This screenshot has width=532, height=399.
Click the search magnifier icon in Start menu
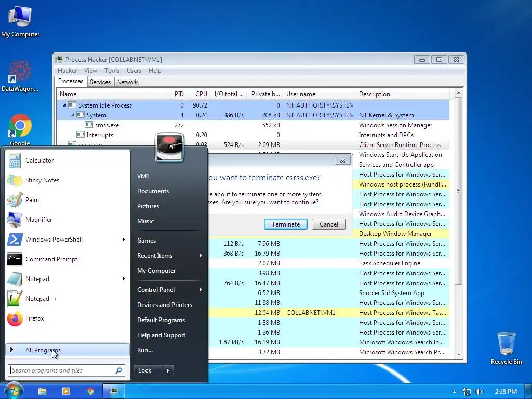(x=119, y=370)
